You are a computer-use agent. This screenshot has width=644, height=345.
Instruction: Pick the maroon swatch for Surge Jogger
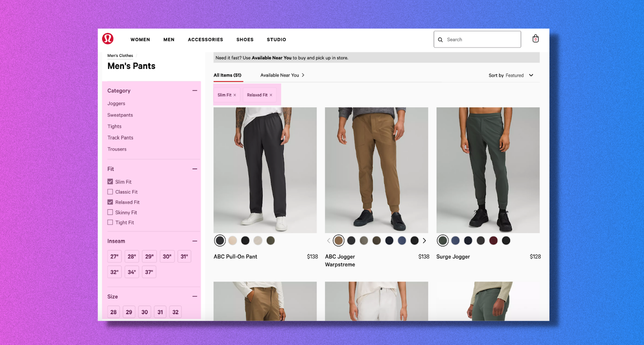coord(493,241)
